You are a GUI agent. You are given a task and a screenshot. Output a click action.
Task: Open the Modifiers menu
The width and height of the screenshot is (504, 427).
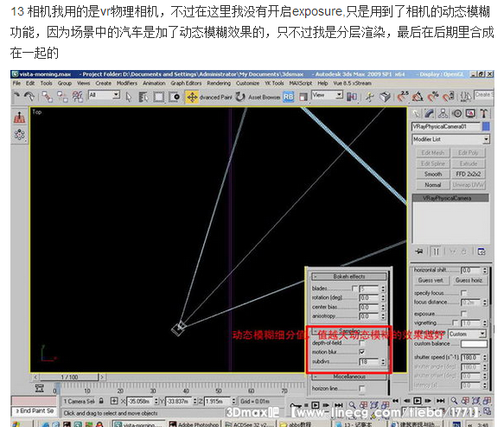coord(126,83)
